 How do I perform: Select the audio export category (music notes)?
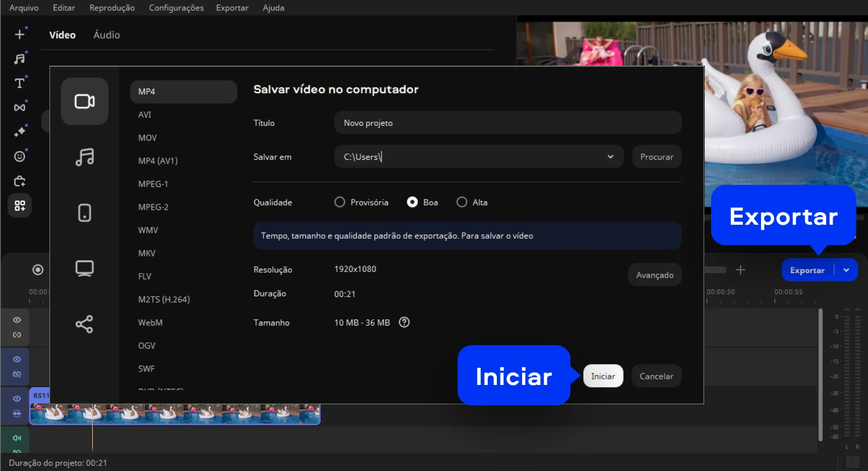coord(84,157)
